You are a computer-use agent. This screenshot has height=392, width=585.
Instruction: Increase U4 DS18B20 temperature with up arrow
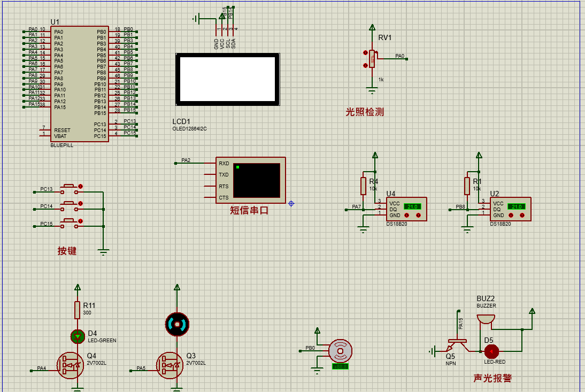click(x=418, y=215)
